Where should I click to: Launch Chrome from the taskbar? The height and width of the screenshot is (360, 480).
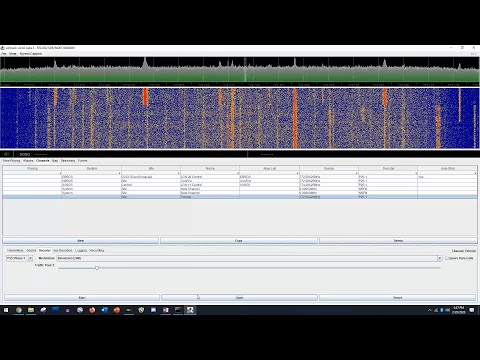19,310
